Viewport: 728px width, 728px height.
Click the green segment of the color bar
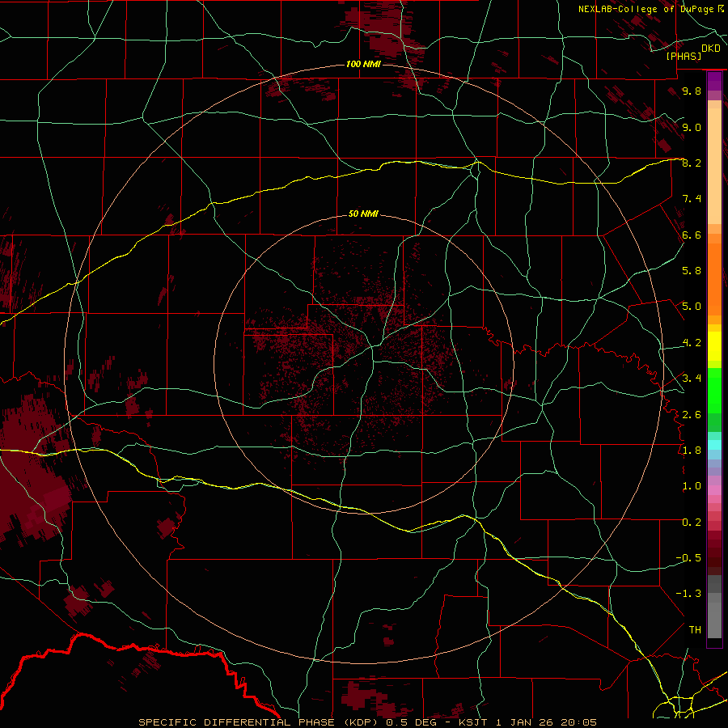point(714,391)
